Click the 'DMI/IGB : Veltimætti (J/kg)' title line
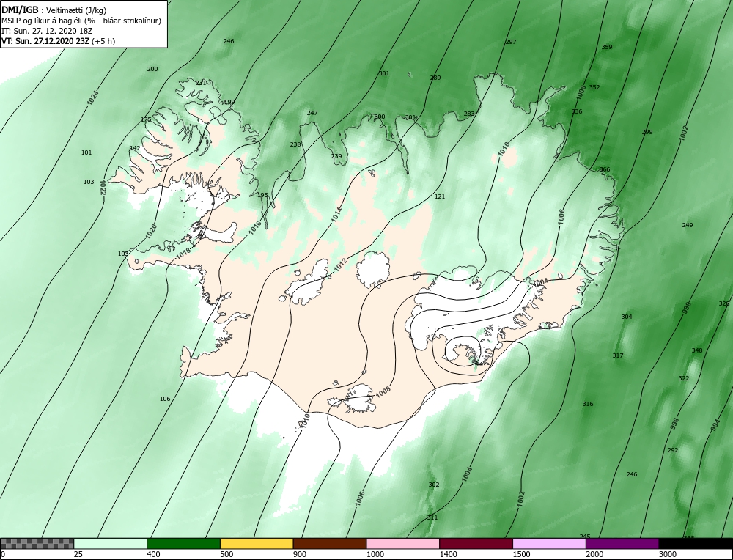The height and width of the screenshot is (560, 733). [54, 10]
